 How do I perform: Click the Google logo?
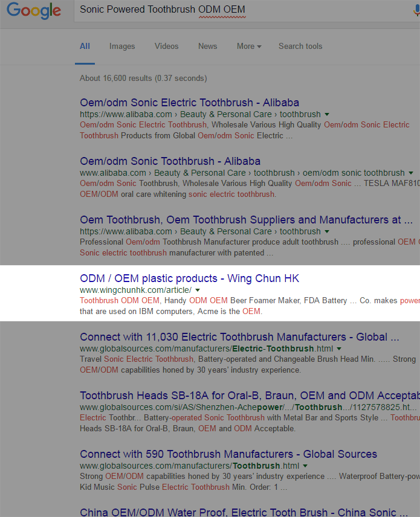[x=34, y=10]
